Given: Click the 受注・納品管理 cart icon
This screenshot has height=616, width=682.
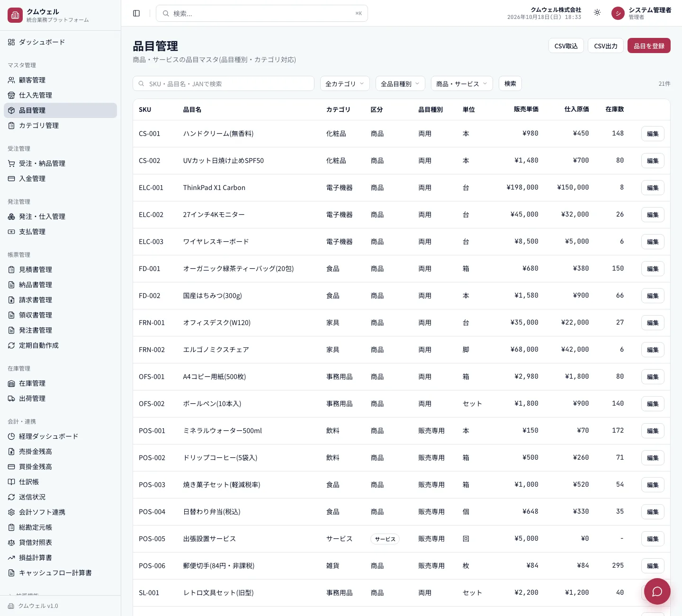Looking at the screenshot, I should coord(11,163).
